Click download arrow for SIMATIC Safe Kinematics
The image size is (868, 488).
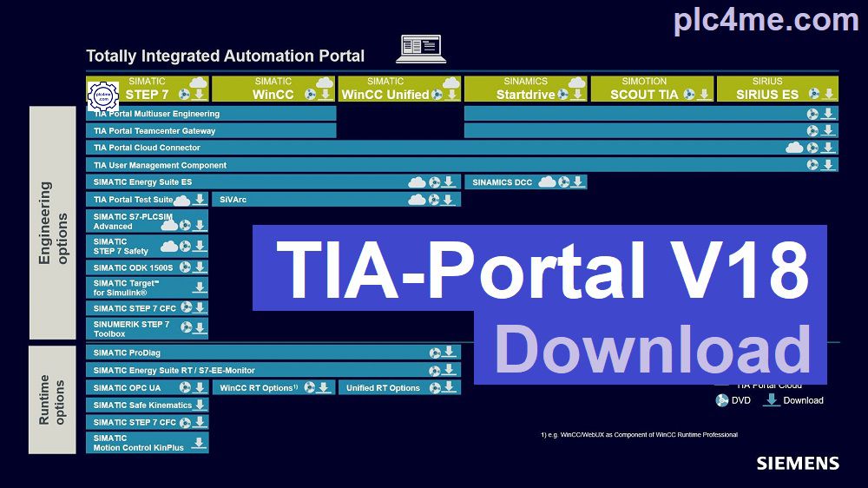[200, 405]
